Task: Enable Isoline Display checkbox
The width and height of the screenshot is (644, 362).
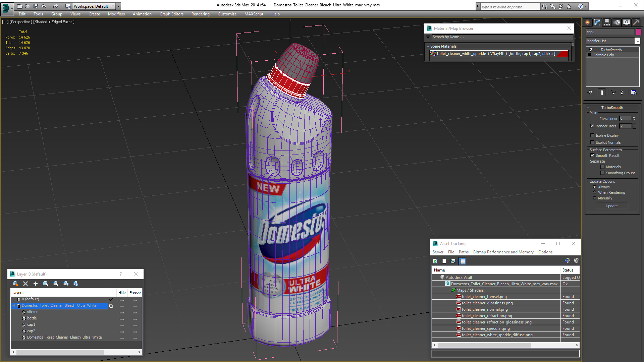Action: point(592,135)
